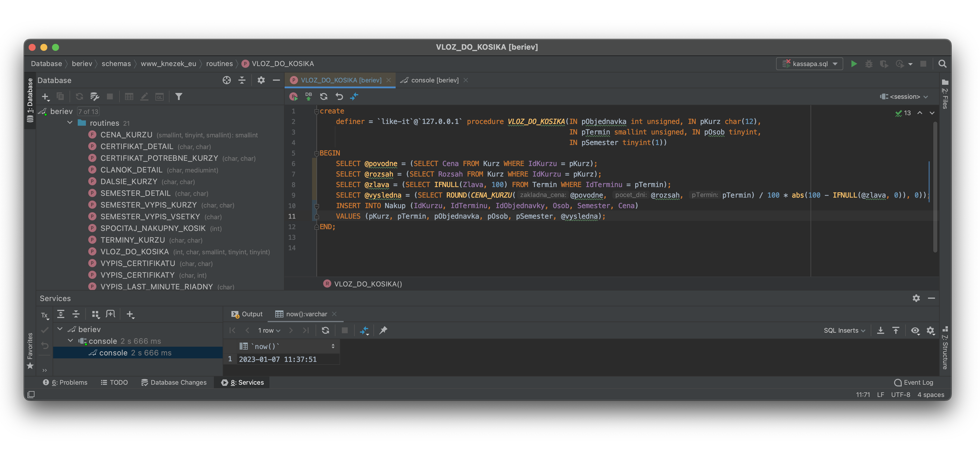Click the editor vertical scrollbar
Image resolution: width=980 pixels, height=456 pixels.
pyautogui.click(x=935, y=186)
